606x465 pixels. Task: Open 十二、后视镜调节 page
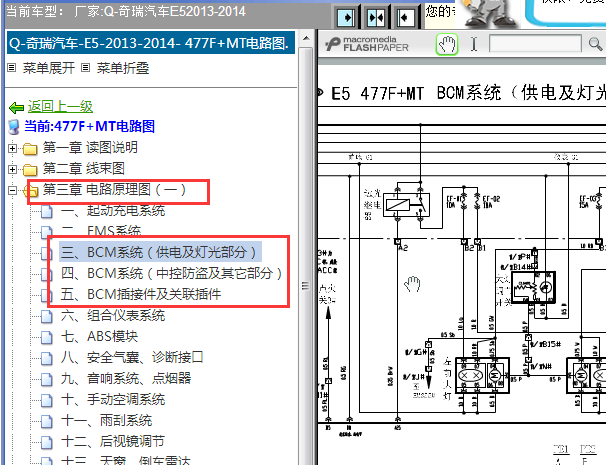coord(112,441)
